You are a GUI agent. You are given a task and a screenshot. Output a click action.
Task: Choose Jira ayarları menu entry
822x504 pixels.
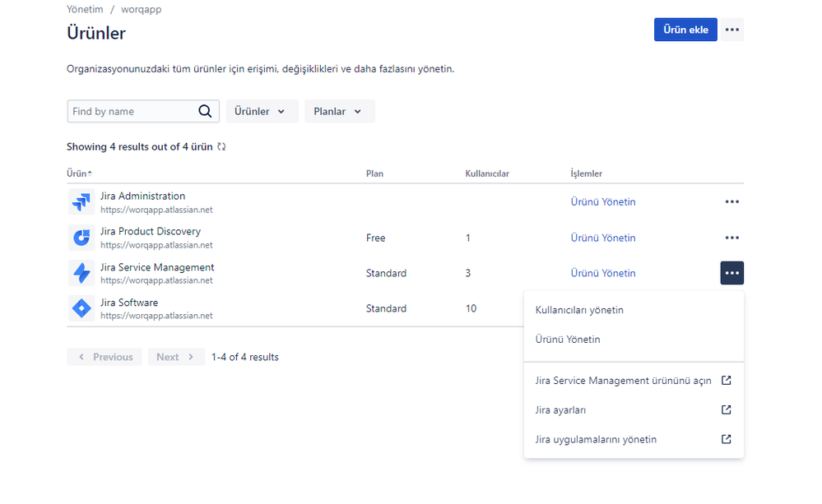pos(634,409)
